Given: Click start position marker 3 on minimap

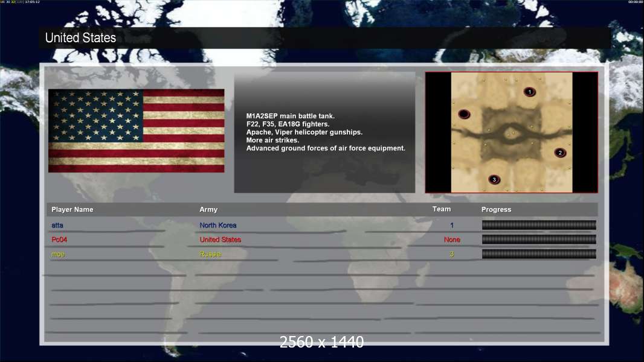Looking at the screenshot, I should (494, 180).
